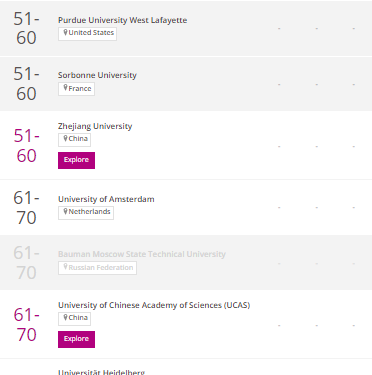This screenshot has width=372, height=375.
Task: Click the France location pin icon
Action: pos(65,88)
